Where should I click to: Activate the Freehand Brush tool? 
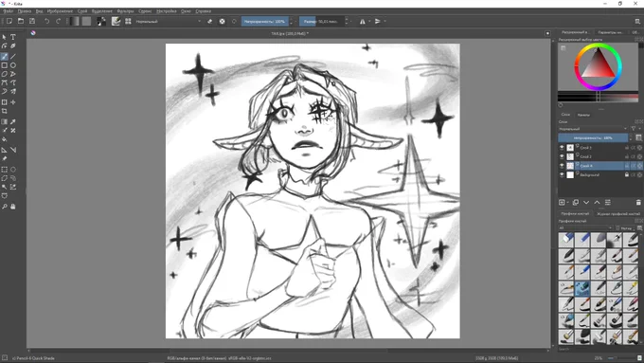point(4,56)
